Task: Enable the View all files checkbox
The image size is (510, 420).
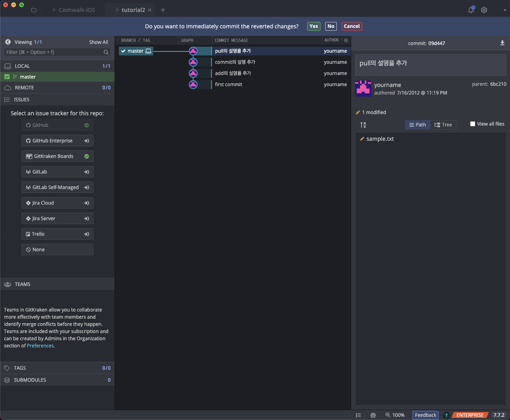Action: coord(472,124)
